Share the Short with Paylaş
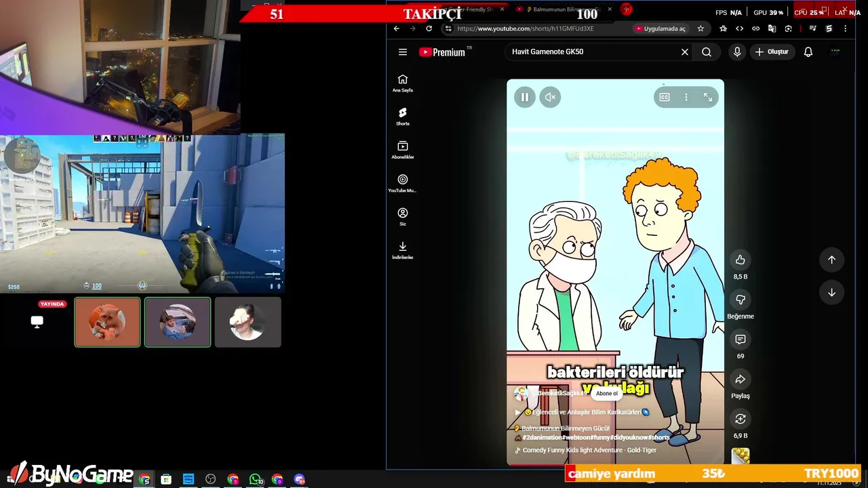Image resolution: width=868 pixels, height=488 pixels. (x=741, y=380)
